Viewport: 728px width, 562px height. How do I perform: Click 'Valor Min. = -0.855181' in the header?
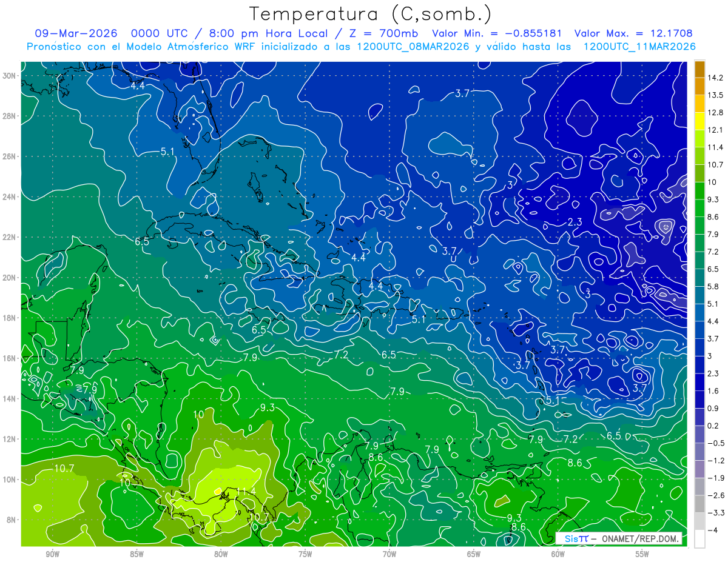pyautogui.click(x=497, y=33)
